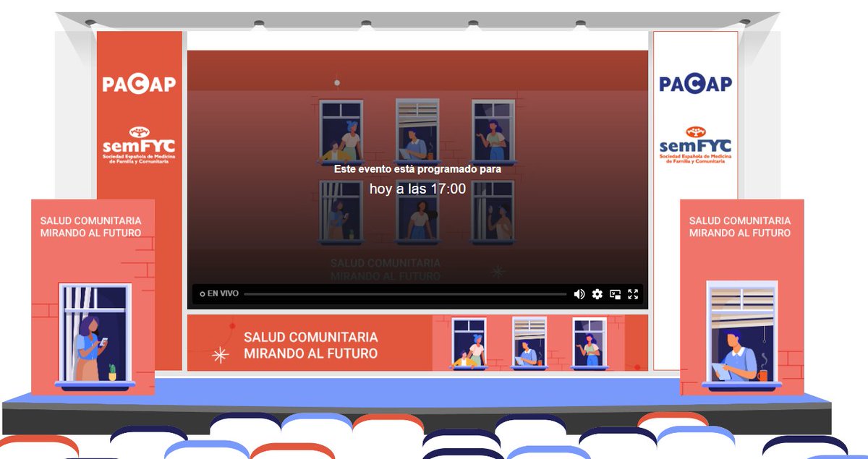Click the EN VIVO live indicator
This screenshot has height=459, width=868.
click(219, 293)
